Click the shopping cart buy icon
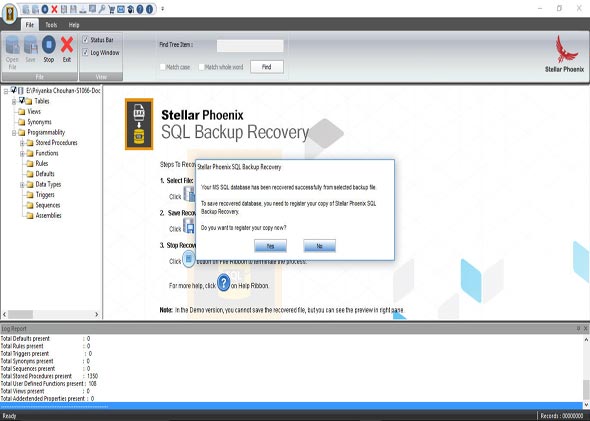This screenshot has width=590, height=421. click(111, 10)
